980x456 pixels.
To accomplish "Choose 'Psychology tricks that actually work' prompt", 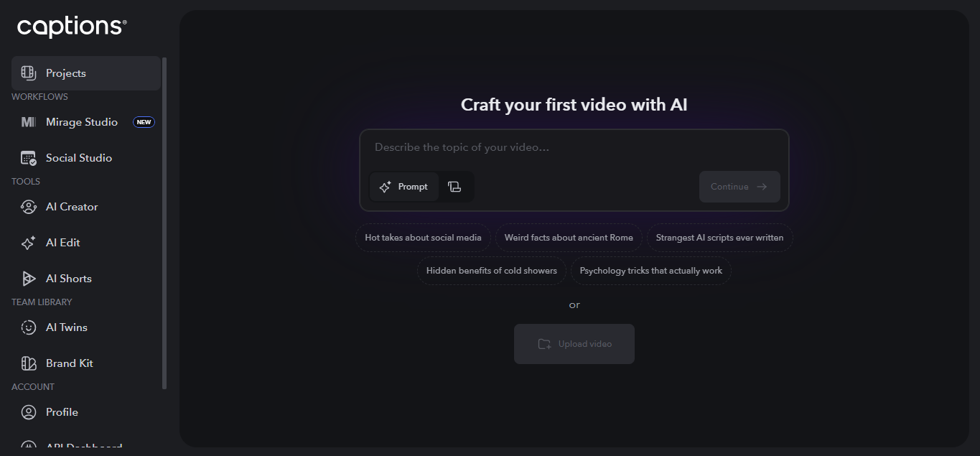I will [650, 271].
